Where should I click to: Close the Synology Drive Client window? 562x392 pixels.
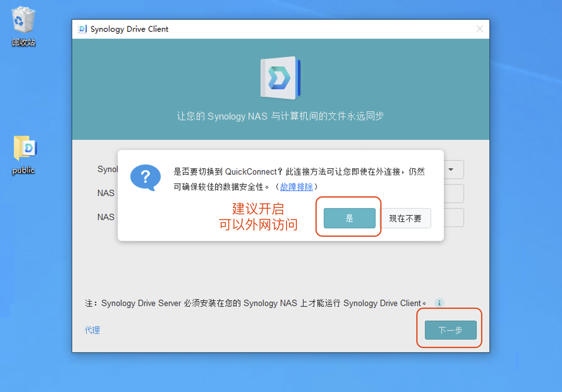(480, 29)
